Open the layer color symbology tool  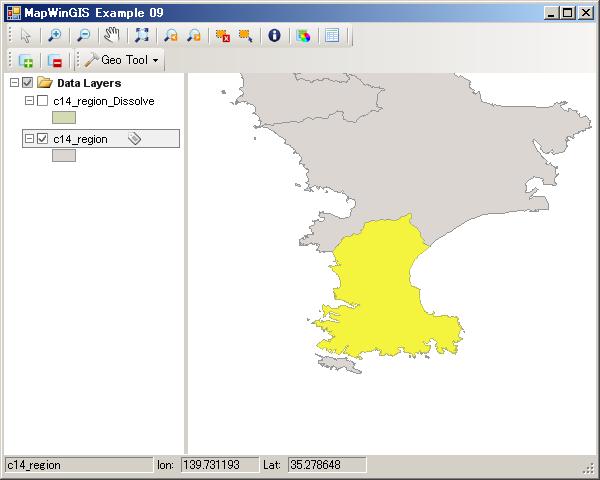click(303, 35)
